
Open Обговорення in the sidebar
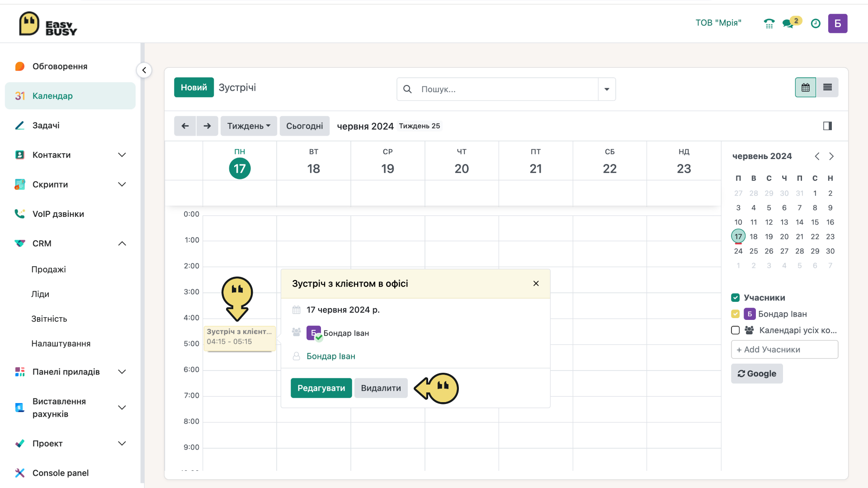(70, 66)
